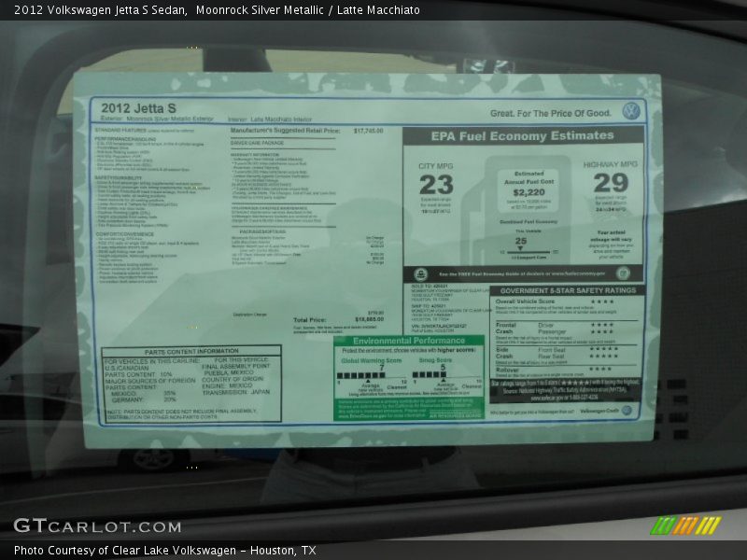747x560 pixels.
Task: Click the $17,745.00 retail price
Action: pos(368,131)
